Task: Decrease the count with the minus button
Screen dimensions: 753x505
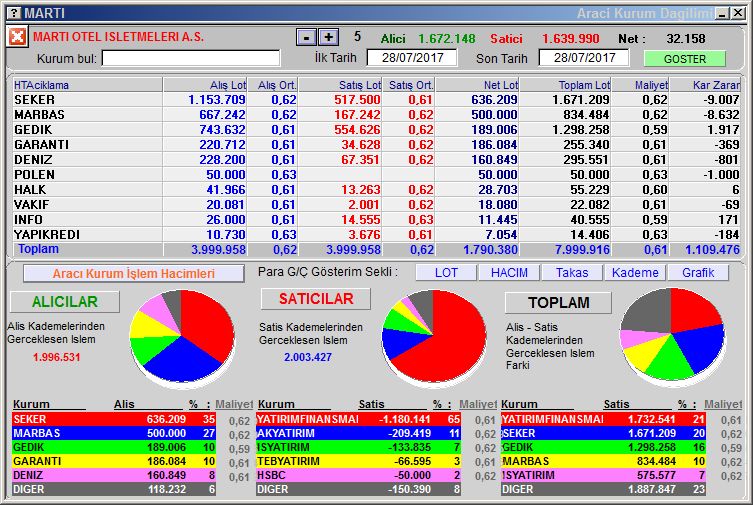Action: [306, 37]
